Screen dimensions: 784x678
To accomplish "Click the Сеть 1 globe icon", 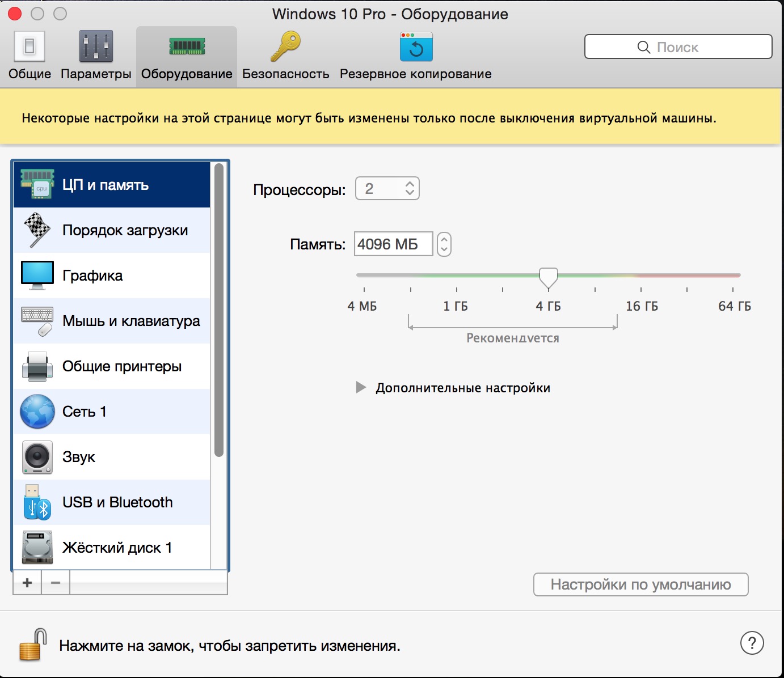I will 37,412.
